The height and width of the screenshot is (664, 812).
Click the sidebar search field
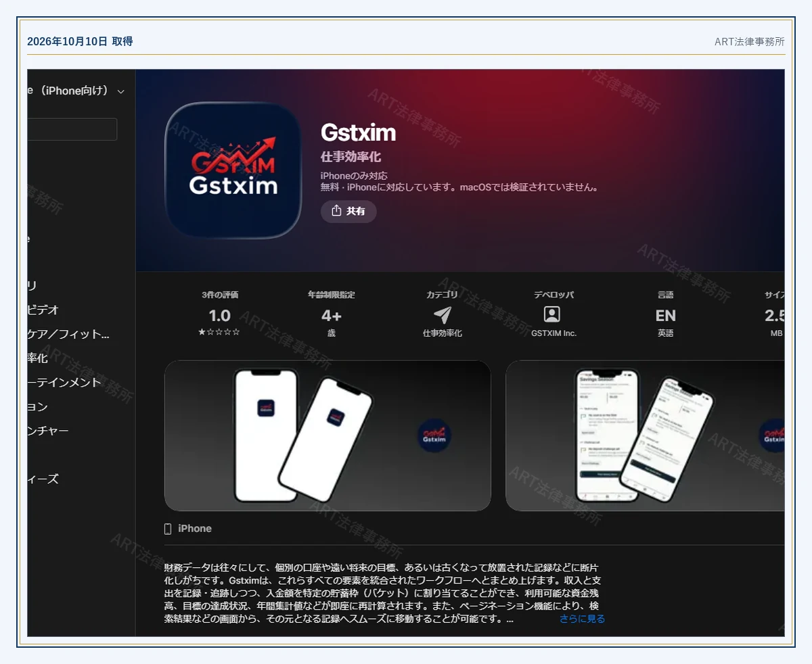72,129
